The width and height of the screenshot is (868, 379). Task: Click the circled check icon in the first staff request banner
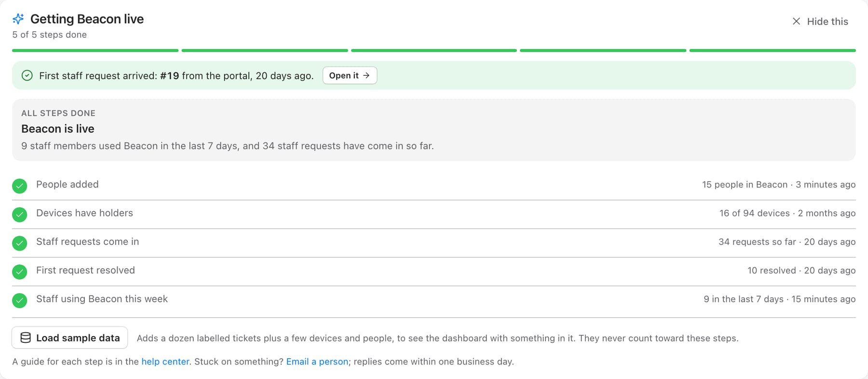click(x=27, y=75)
